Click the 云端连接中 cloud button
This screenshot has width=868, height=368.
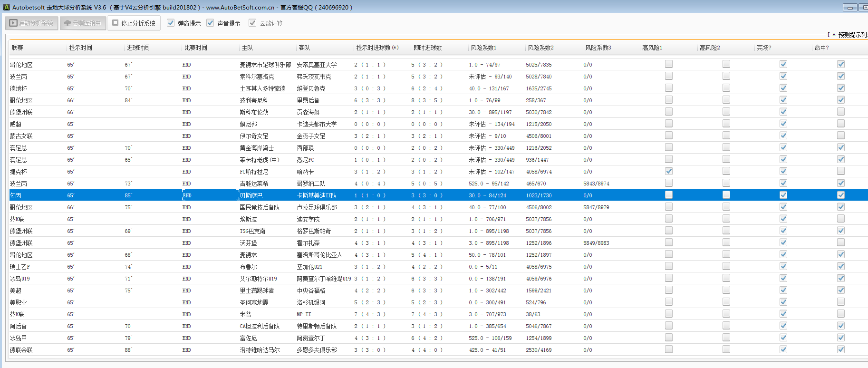83,23
